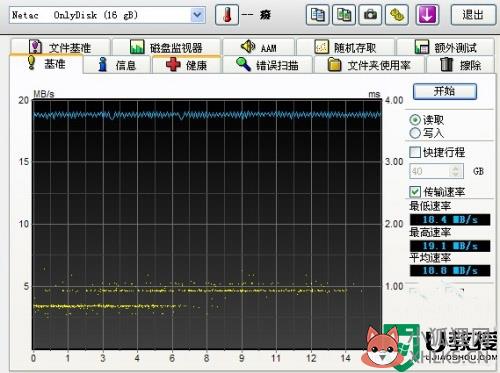This screenshot has height=373, width=500.
Task: Click the 18.8 MB/s average rate value
Action: (450, 270)
